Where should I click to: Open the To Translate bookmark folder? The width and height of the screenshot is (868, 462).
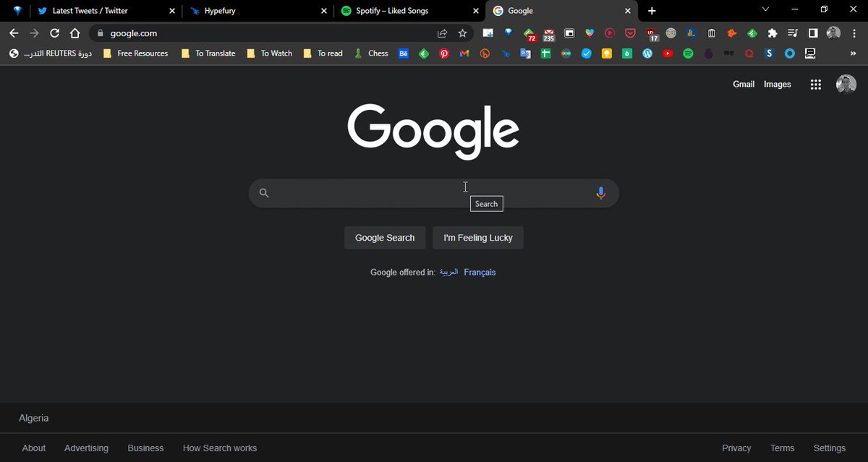208,54
